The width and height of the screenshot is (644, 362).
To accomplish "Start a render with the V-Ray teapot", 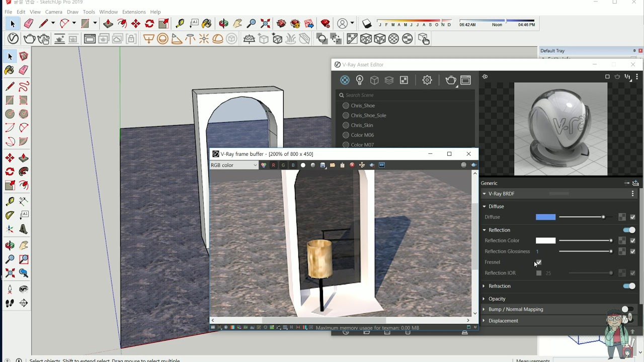I will point(29,39).
